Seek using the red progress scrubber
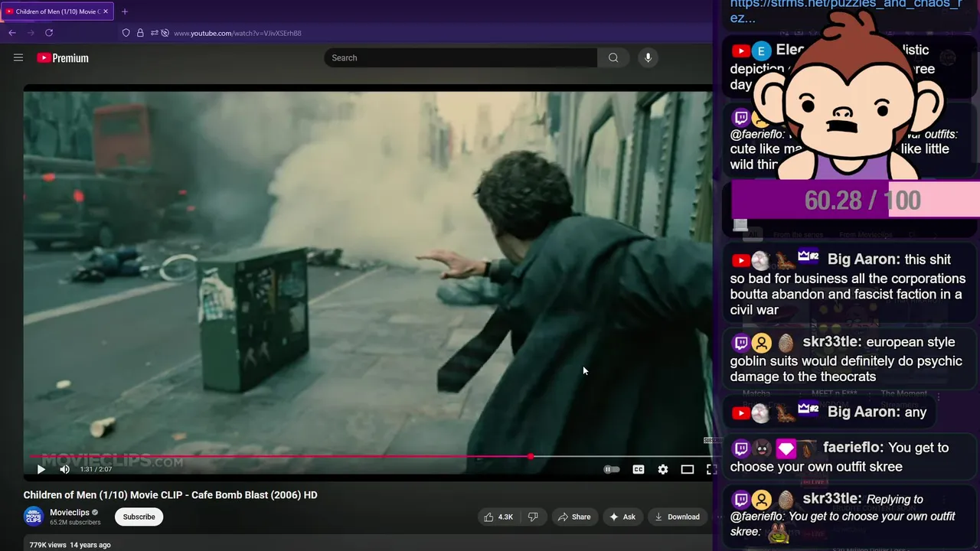Image resolution: width=980 pixels, height=551 pixels. coord(531,457)
